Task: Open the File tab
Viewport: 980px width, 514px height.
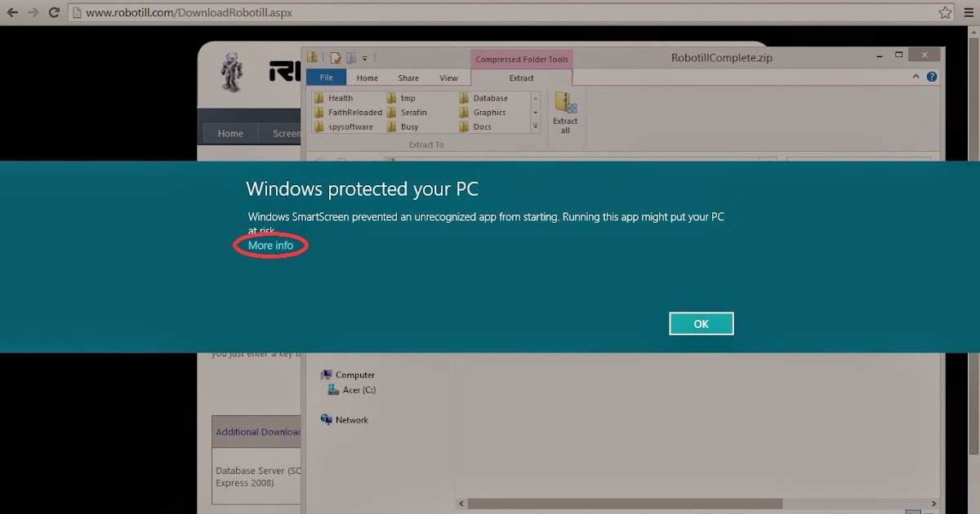Action: point(326,78)
